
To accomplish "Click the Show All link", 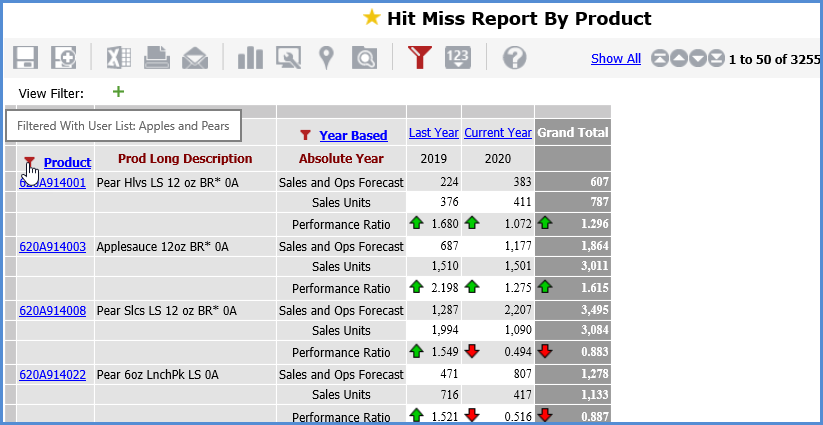I will point(615,59).
